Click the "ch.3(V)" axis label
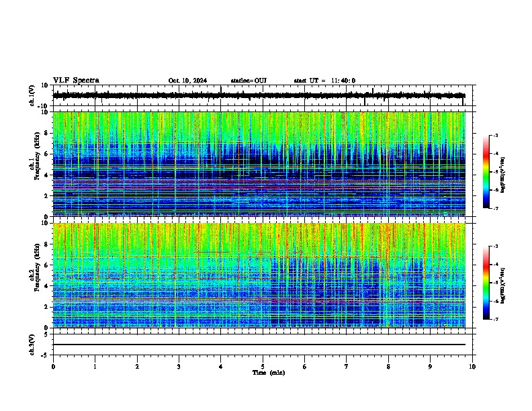This screenshot has height=411, width=532. pos(32,345)
